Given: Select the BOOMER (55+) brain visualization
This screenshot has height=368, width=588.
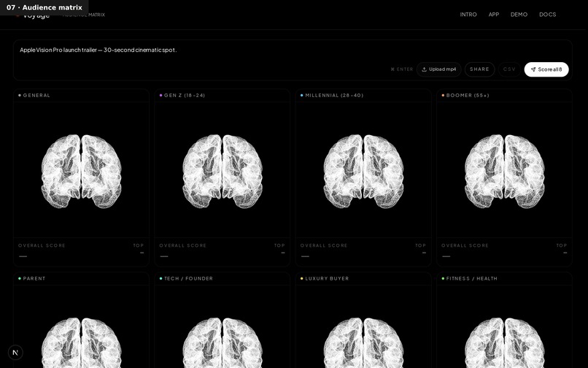Looking at the screenshot, I should point(504,172).
